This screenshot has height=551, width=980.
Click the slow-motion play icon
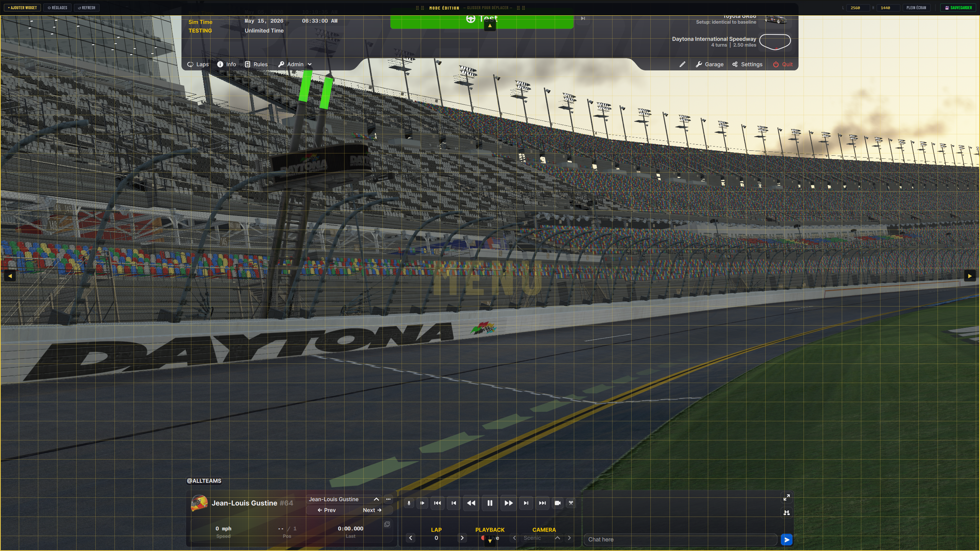[x=422, y=503]
